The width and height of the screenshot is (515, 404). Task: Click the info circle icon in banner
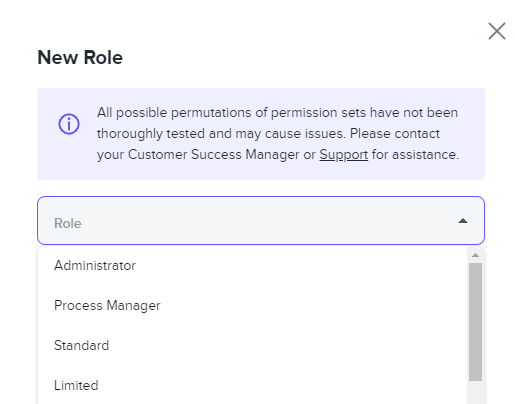(x=69, y=124)
